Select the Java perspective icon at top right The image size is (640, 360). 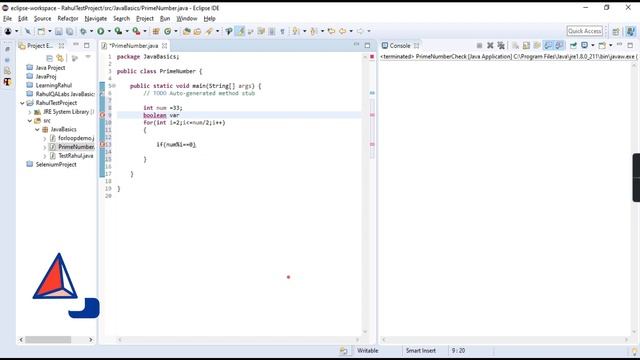(631, 31)
